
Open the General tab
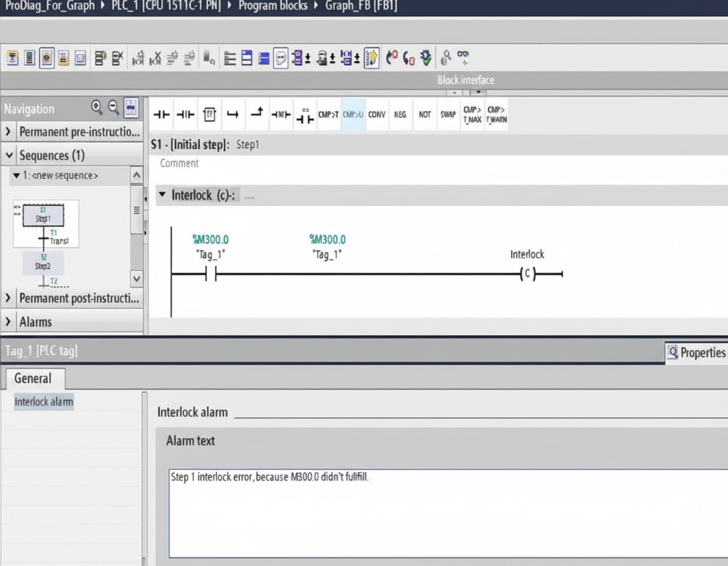(x=33, y=378)
